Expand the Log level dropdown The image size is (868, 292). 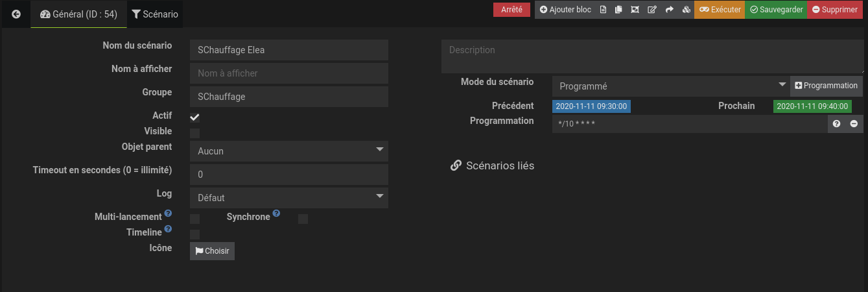(x=289, y=198)
